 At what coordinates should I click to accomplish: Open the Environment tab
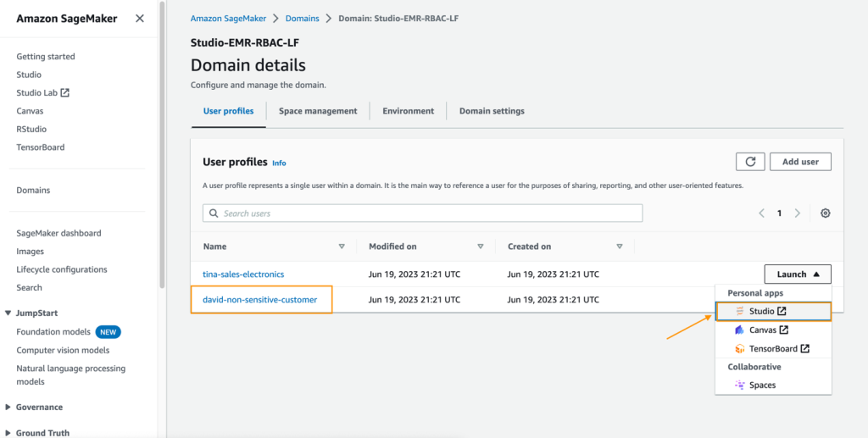408,111
